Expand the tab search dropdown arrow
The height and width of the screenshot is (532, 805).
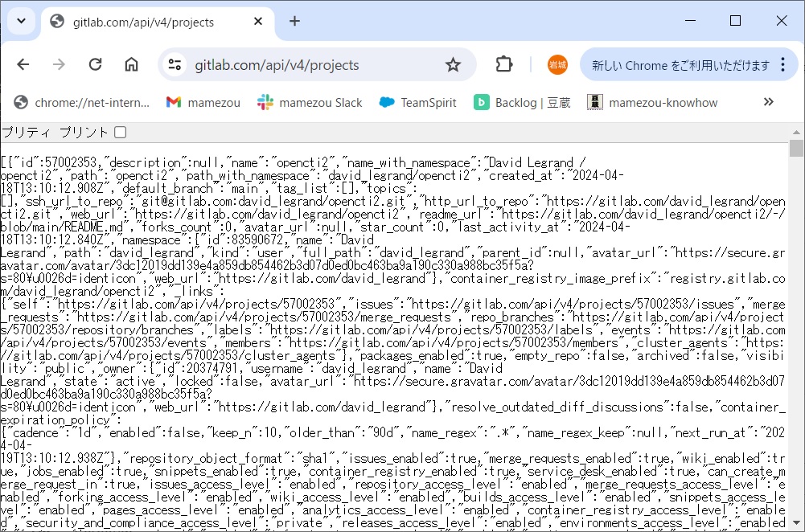(x=21, y=21)
